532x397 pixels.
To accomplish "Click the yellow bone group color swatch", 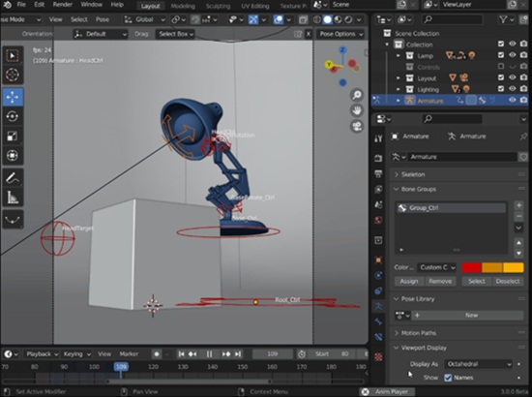I will click(x=514, y=267).
